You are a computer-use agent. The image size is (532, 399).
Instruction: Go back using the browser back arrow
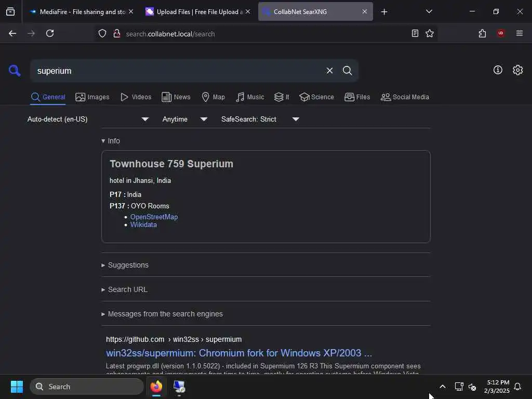point(12,33)
